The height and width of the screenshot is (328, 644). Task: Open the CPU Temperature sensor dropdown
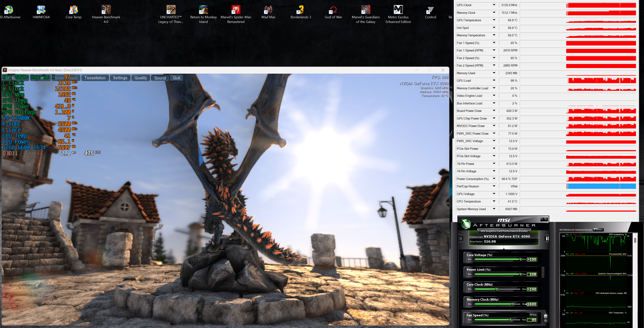pyautogui.click(x=494, y=201)
